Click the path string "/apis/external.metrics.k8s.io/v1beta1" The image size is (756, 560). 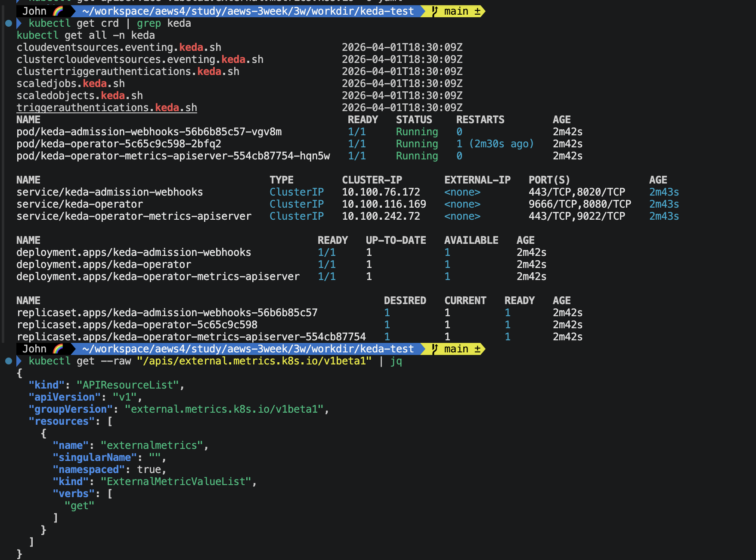254,361
